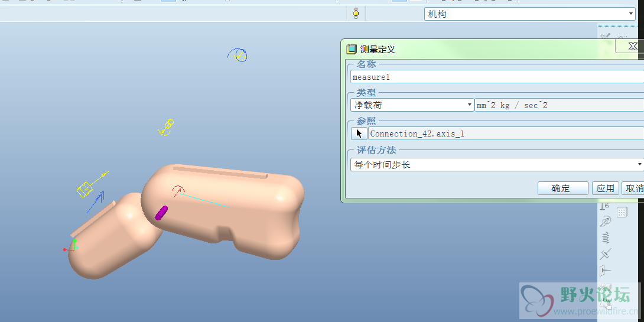Select the cyan joint axis line
The height and width of the screenshot is (322, 644).
[204, 200]
